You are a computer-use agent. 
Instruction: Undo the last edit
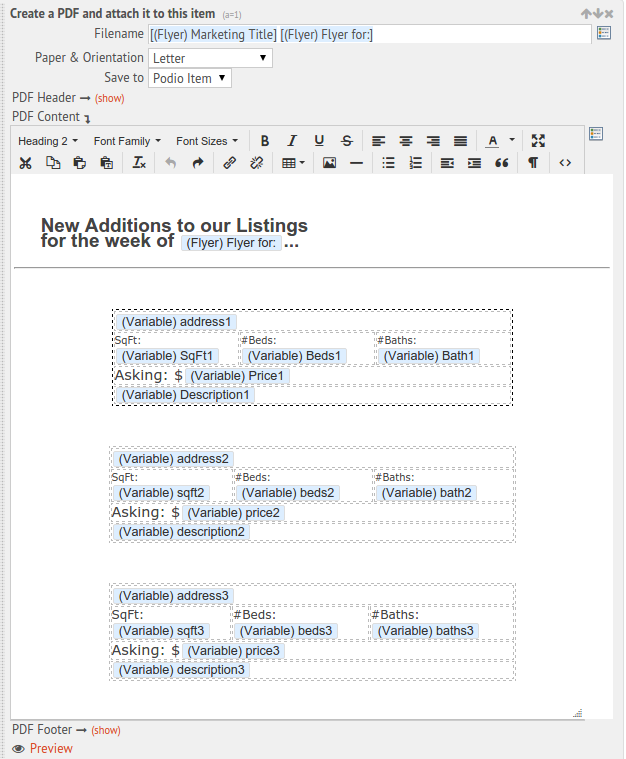click(170, 163)
